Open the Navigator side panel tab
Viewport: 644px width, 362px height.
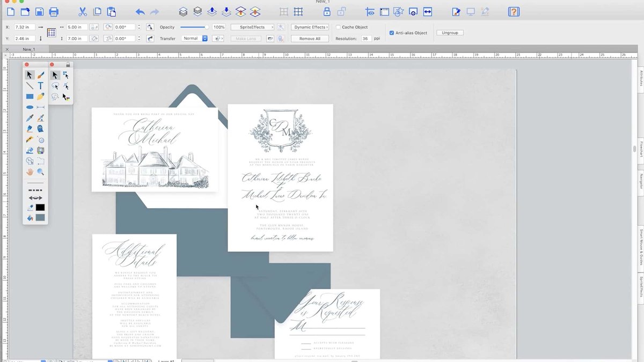(x=640, y=181)
